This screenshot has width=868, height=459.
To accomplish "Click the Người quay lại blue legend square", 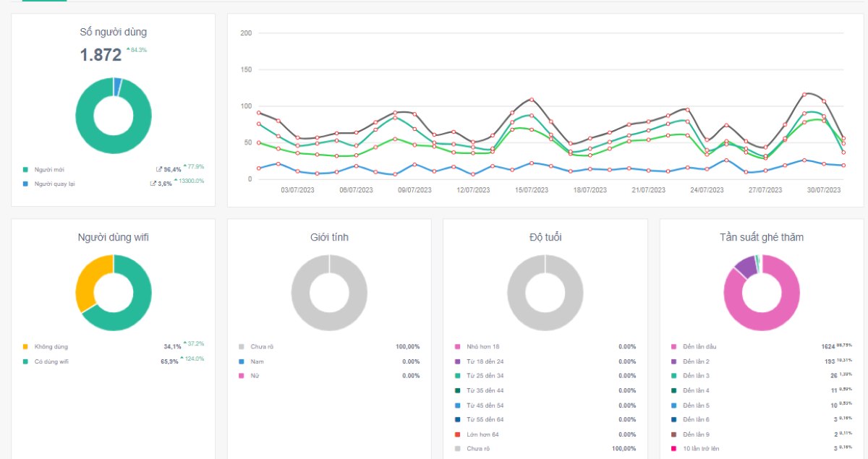I will tap(26, 184).
